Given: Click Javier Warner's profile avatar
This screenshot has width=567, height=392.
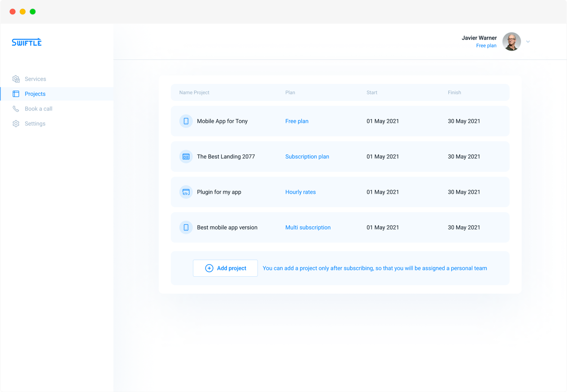Looking at the screenshot, I should pyautogui.click(x=511, y=42).
